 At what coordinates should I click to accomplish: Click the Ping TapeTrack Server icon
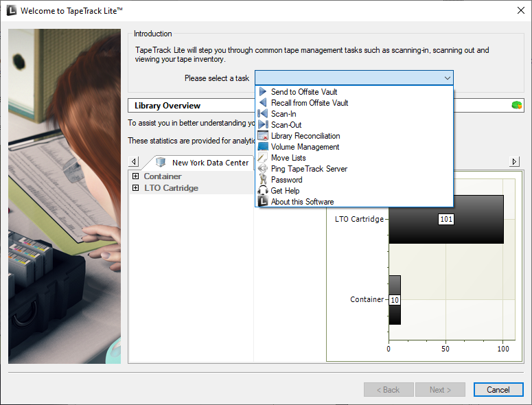[x=263, y=169]
